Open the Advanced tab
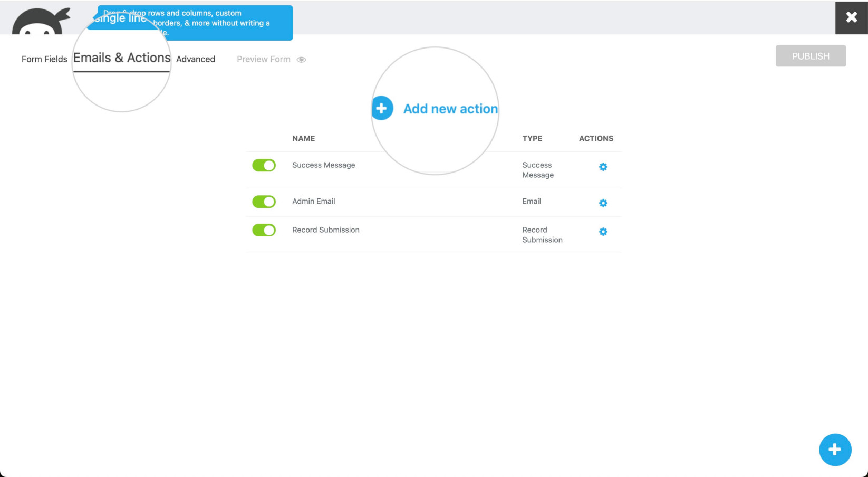The height and width of the screenshot is (477, 868). pos(196,59)
